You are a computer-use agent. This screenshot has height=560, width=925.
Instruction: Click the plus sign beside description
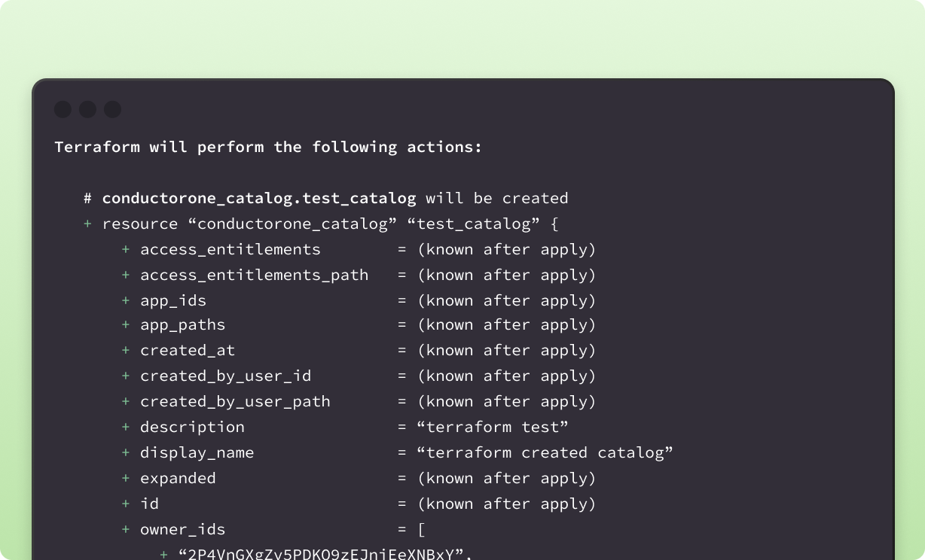[x=126, y=428]
